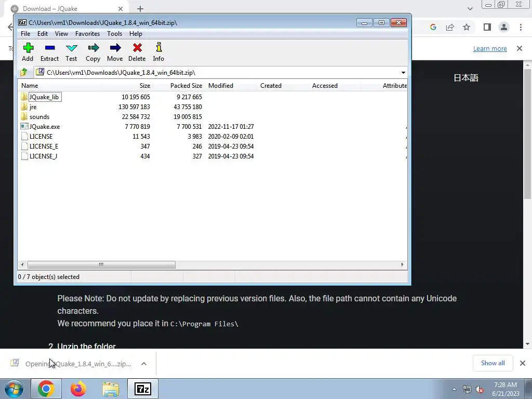The width and height of the screenshot is (532, 399).
Task: Open the View menu
Action: [61, 34]
